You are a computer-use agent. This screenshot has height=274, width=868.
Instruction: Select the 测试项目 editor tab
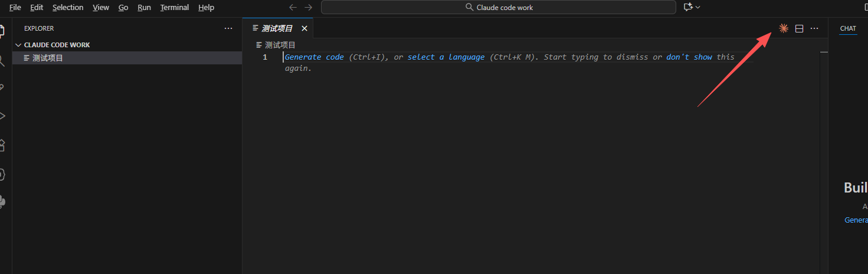tap(277, 28)
